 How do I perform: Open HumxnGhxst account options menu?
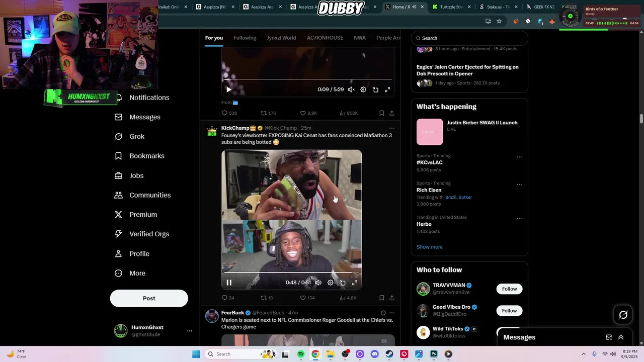(190, 331)
